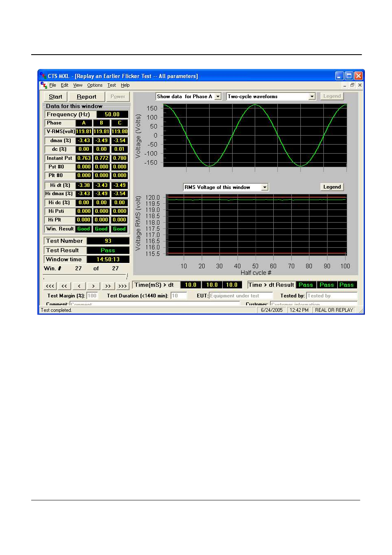Click the CTS MXL title bar icon
This screenshot has height=555, width=392.
43,76
